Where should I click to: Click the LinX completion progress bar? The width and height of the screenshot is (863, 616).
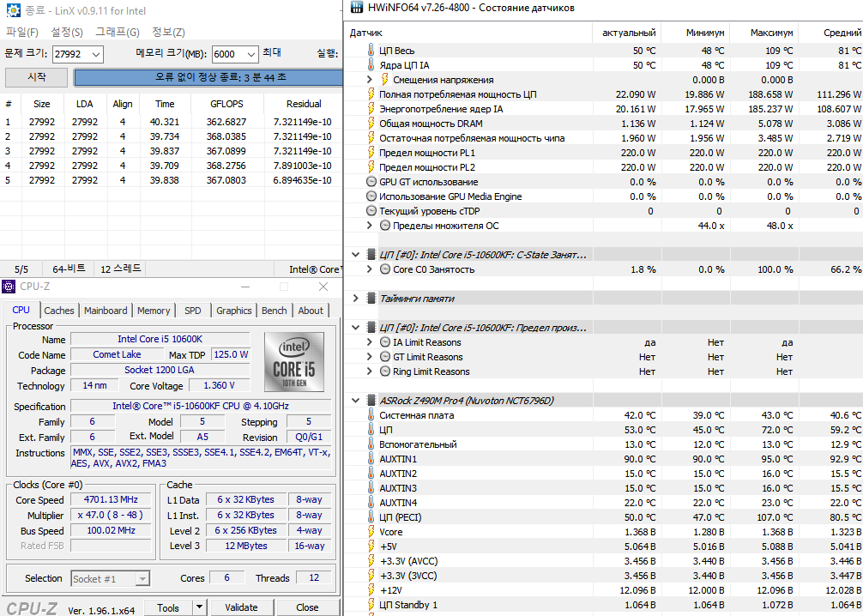[x=208, y=77]
